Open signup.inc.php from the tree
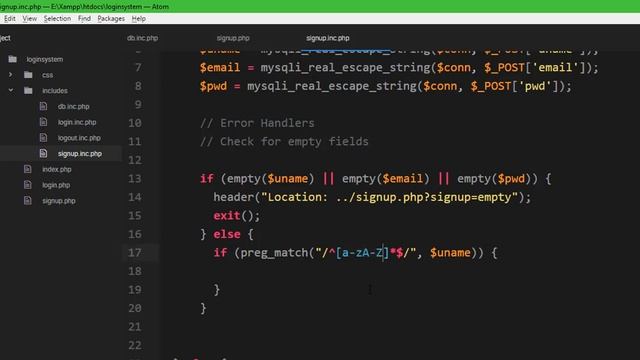Screen dimensions: 640x360 pos(80,153)
